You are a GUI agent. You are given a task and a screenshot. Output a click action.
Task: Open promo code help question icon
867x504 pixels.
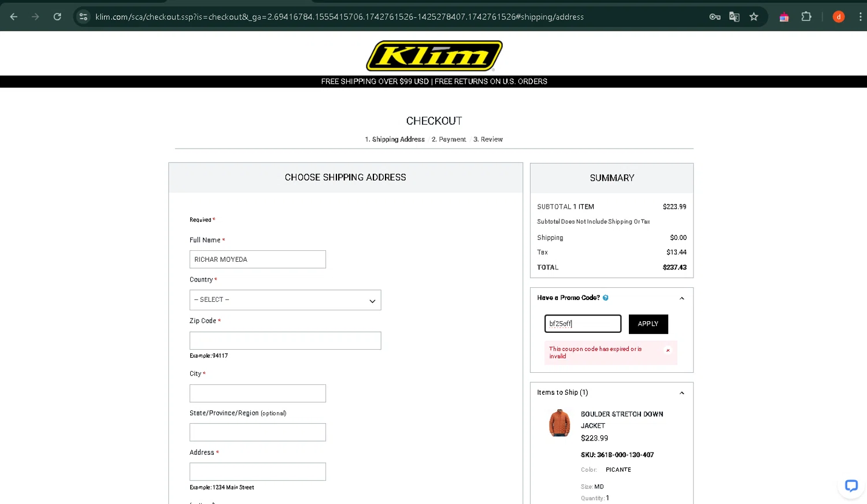(606, 298)
